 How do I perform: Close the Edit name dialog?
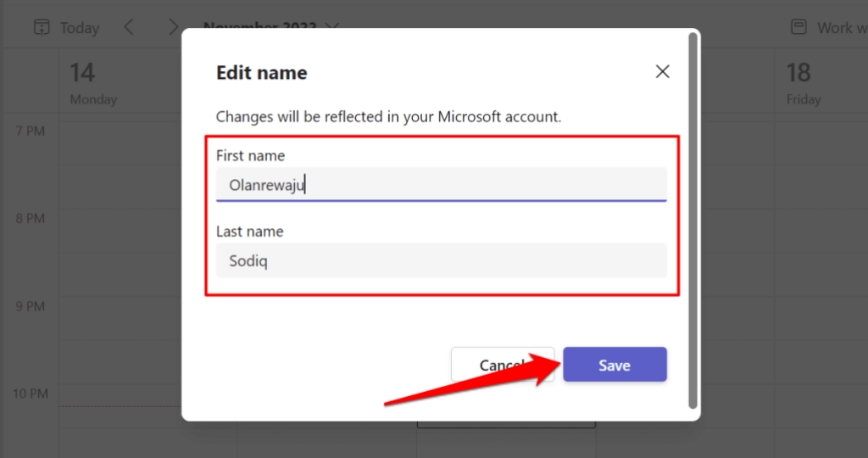pyautogui.click(x=663, y=72)
